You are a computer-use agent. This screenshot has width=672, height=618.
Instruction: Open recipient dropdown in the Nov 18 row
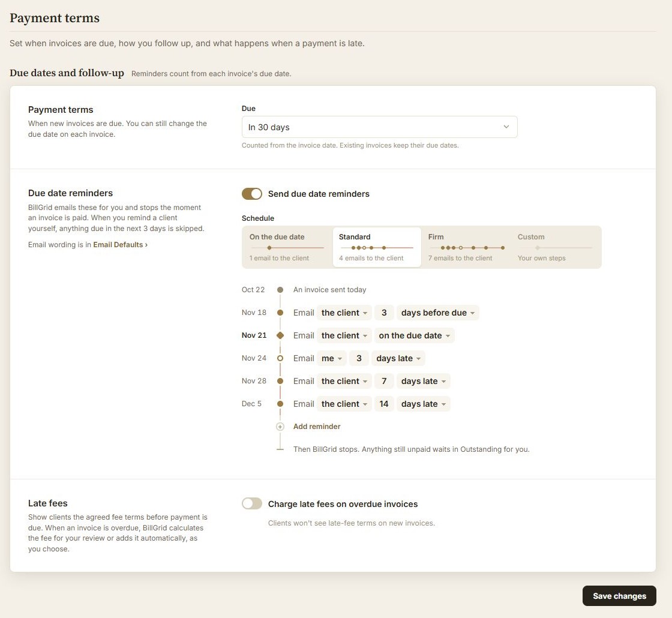[x=344, y=313]
